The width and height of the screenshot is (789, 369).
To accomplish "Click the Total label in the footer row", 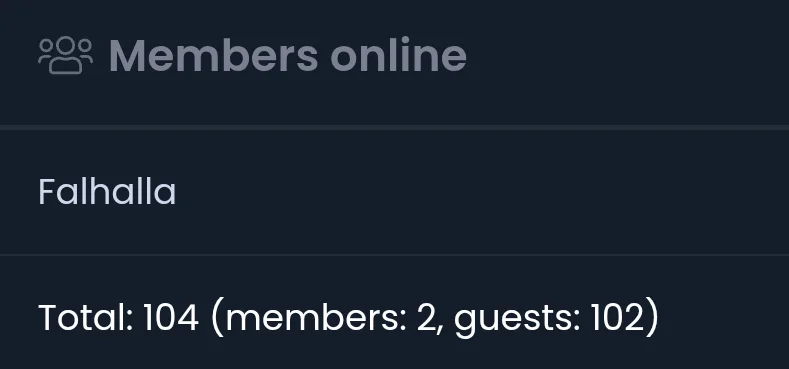I will pos(86,318).
